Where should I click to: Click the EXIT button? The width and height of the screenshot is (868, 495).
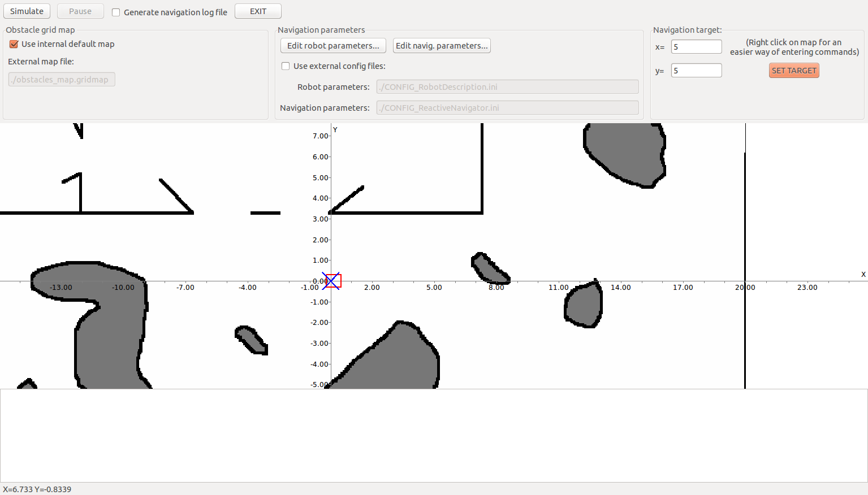tap(258, 11)
